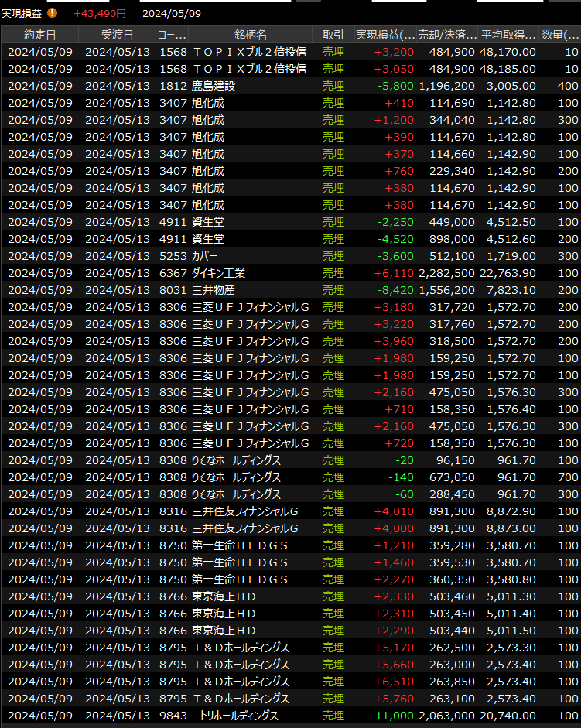Click the +6,510 T&D profit cell
The width and height of the screenshot is (581, 728).
tap(395, 682)
